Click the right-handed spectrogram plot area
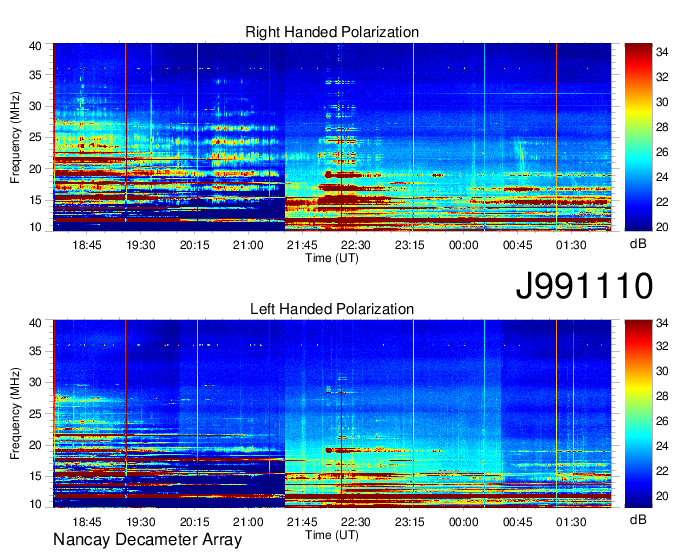680x552 pixels. (332, 137)
